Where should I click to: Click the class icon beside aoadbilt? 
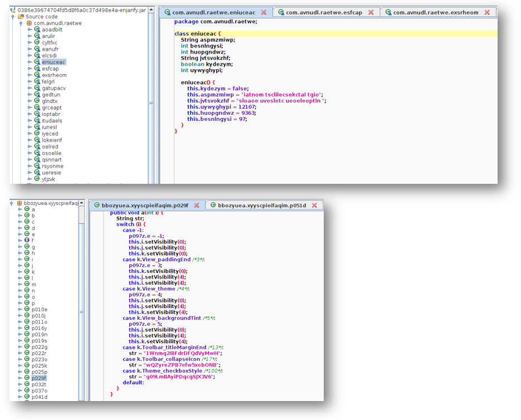pos(37,30)
